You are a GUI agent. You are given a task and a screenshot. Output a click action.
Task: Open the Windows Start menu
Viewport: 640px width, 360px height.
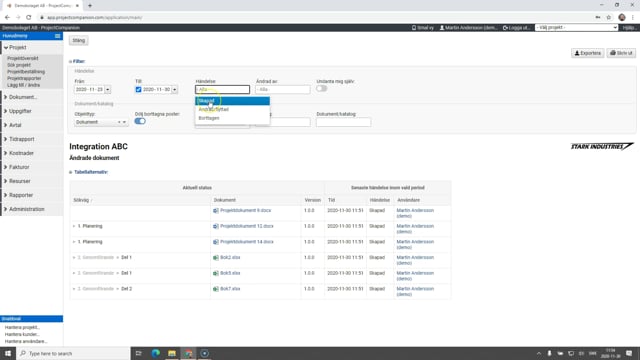tap(8, 353)
